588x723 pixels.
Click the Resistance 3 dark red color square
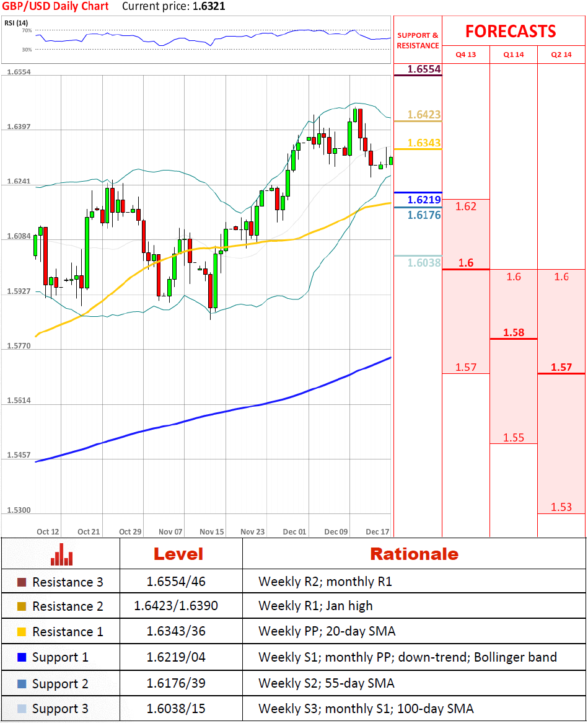22,582
